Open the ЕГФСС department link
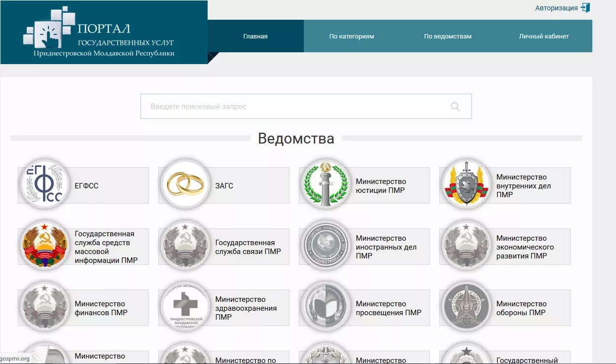 pos(87,186)
